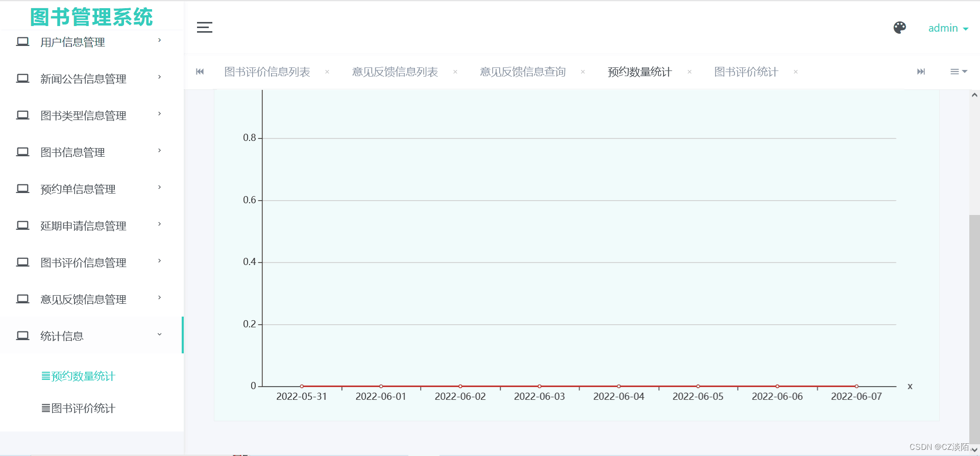Click laptop icon beside 图书信息管理
This screenshot has height=456, width=980.
[x=22, y=152]
